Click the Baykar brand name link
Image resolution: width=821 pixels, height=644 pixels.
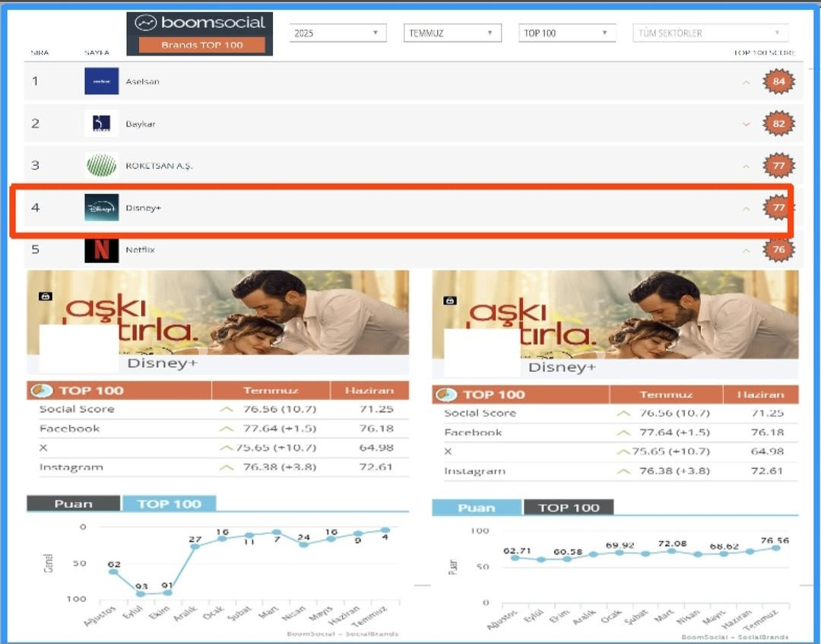(x=141, y=124)
